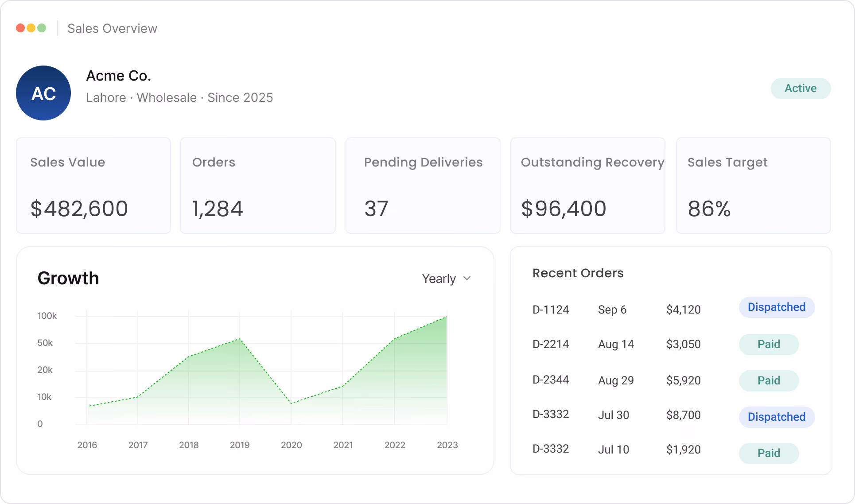Select order ID D-1124
This screenshot has height=504, width=855.
click(x=551, y=310)
